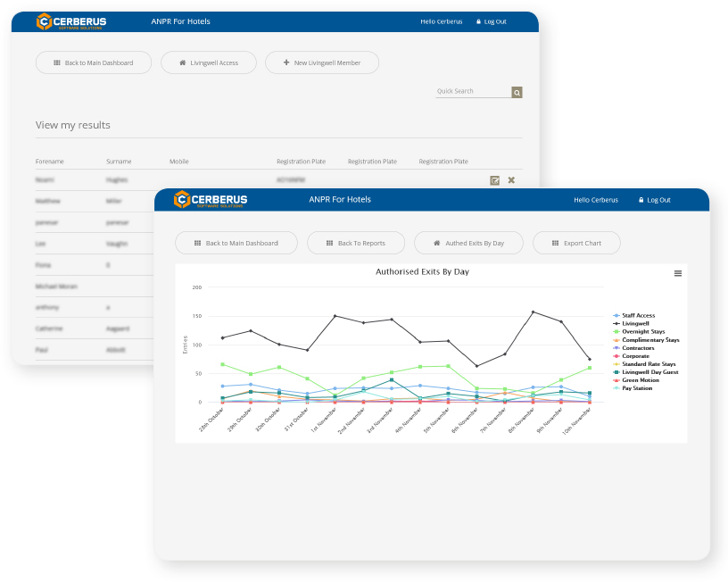Viewport: 728px width, 582px height.
Task: Click Log Out in the results window
Action: click(491, 21)
